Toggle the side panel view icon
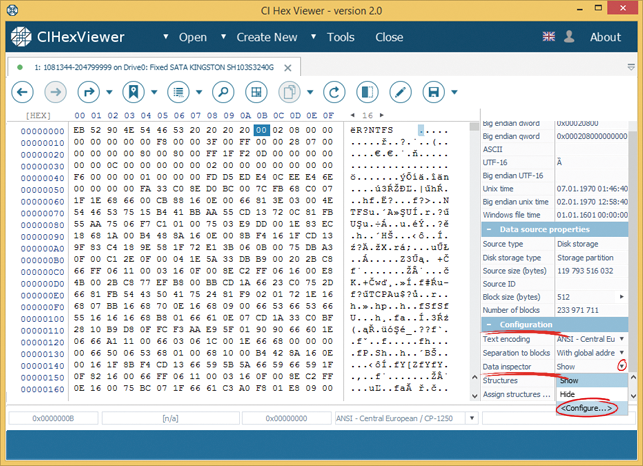Image resolution: width=643 pixels, height=466 pixels. [x=367, y=92]
